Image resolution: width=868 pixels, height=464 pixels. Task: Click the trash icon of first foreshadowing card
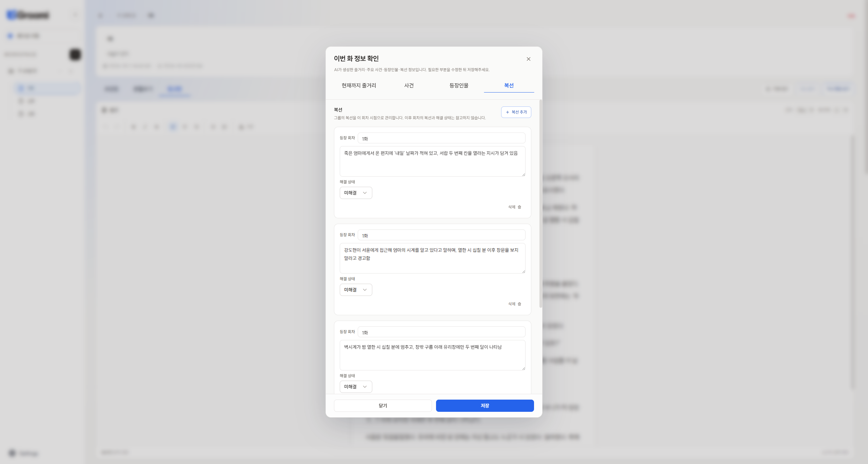(x=519, y=207)
